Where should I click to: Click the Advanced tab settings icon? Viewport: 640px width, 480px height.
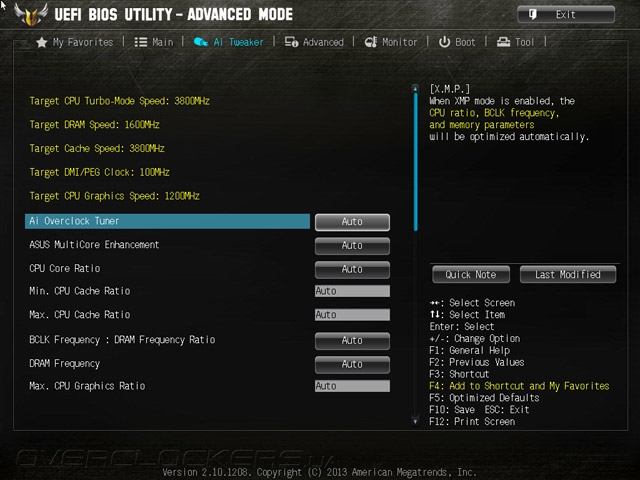point(291,42)
